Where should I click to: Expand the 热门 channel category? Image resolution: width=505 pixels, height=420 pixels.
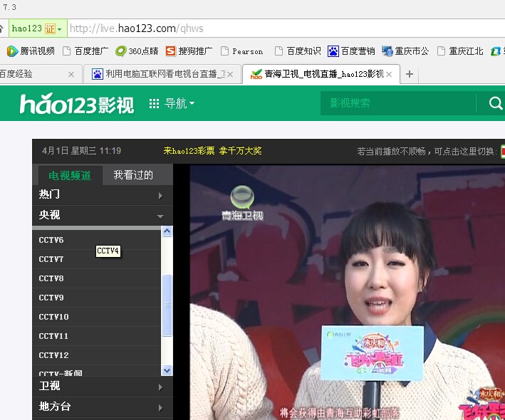click(x=102, y=195)
